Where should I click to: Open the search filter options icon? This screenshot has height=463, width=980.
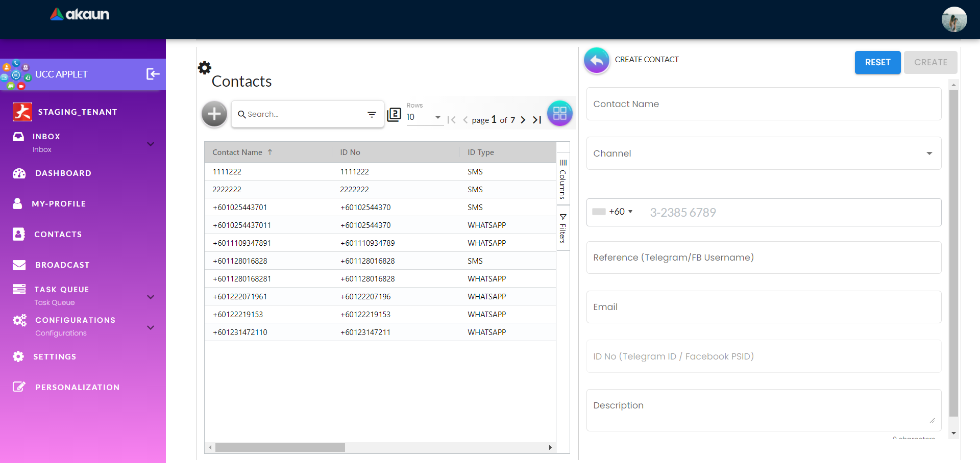(372, 115)
